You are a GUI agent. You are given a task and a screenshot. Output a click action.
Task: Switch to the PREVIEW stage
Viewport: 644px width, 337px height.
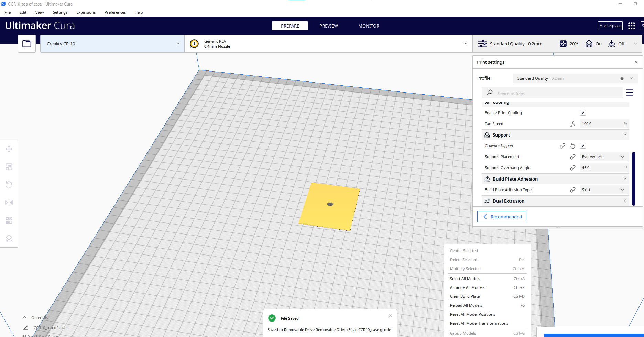tap(329, 26)
